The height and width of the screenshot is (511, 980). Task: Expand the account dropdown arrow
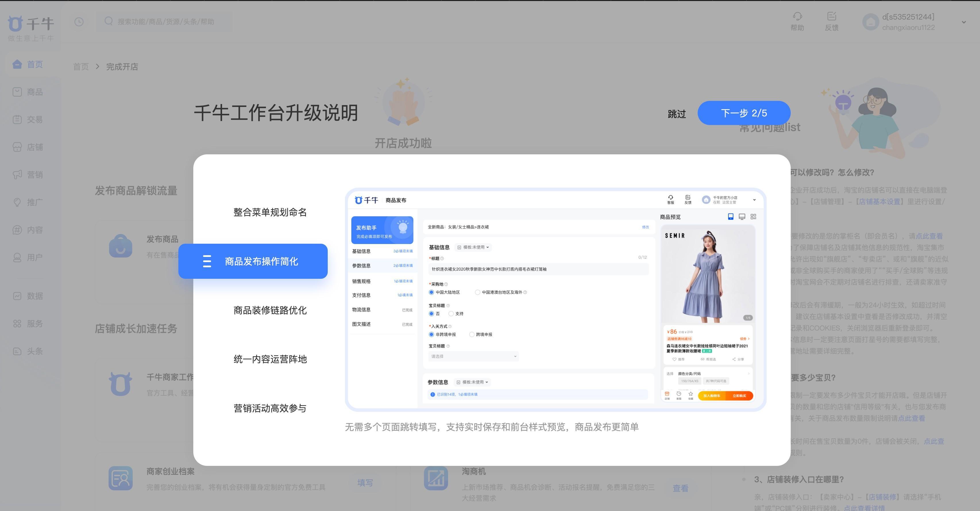tap(964, 22)
